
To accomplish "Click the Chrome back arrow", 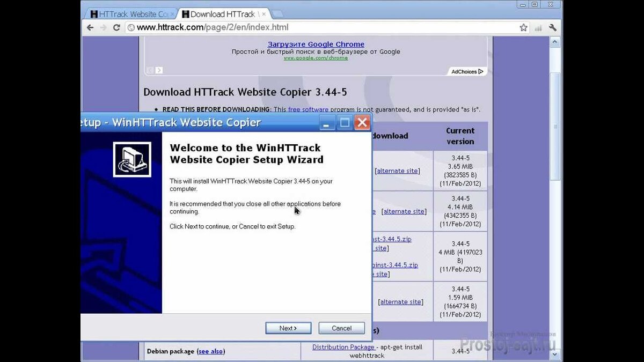I will point(90,27).
